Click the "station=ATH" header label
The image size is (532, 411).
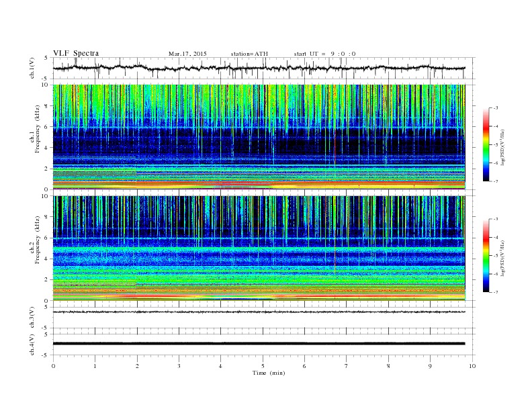(249, 54)
